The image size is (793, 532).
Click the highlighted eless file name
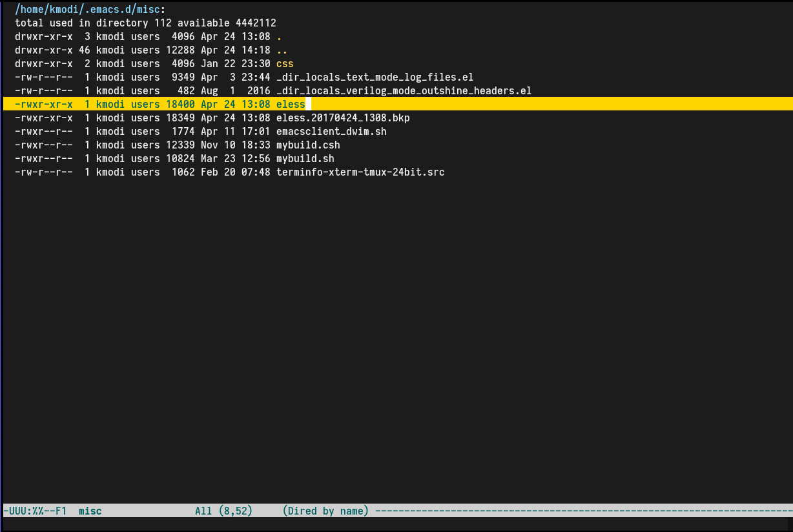(291, 104)
